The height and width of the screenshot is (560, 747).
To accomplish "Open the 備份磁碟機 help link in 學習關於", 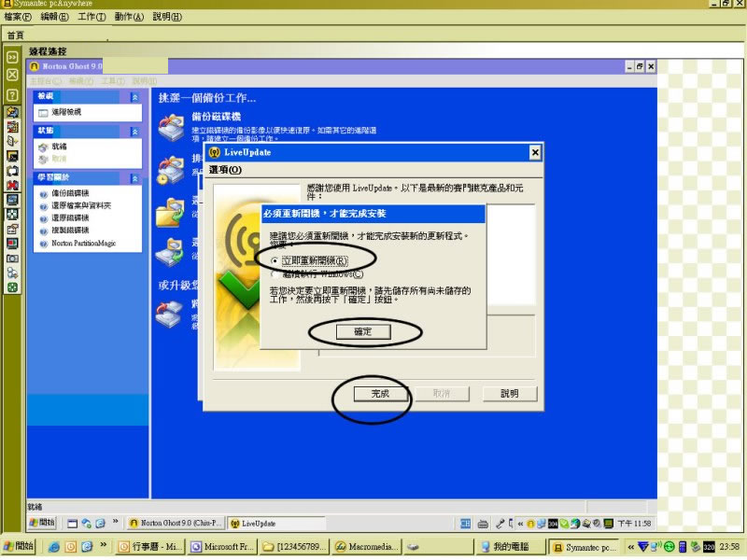I will point(70,193).
